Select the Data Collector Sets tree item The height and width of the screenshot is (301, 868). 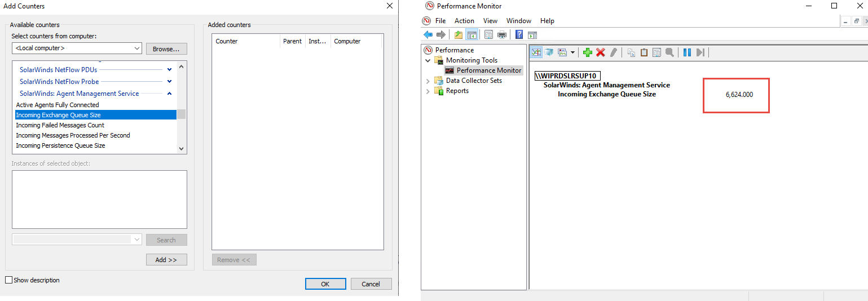click(x=474, y=81)
